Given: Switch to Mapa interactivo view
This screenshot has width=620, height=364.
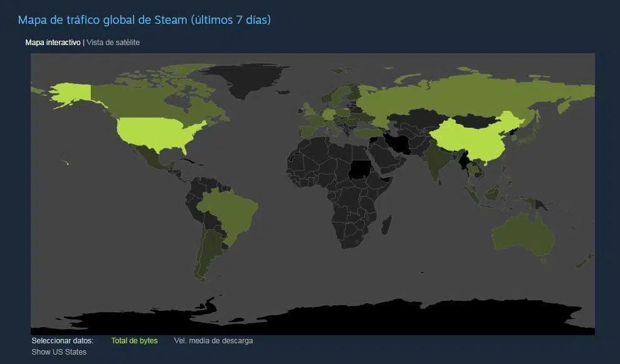Looking at the screenshot, I should coord(53,42).
